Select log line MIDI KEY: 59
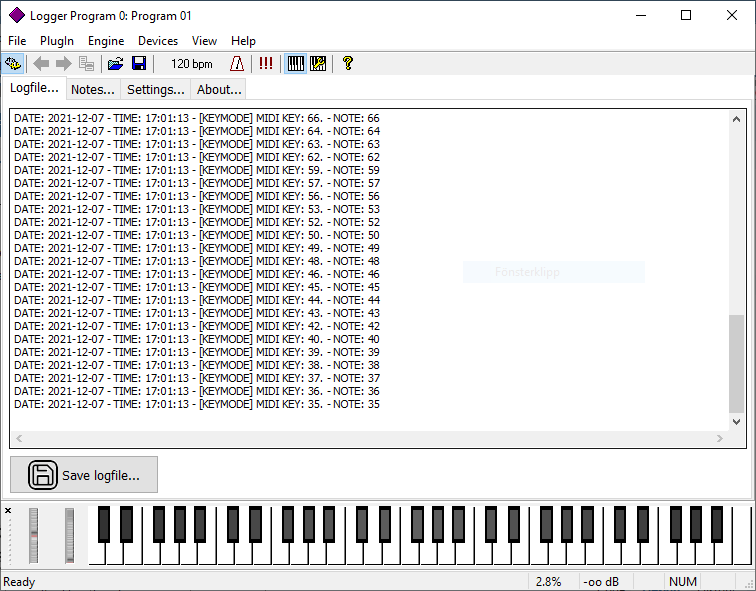This screenshot has height=591, width=756. tap(197, 170)
